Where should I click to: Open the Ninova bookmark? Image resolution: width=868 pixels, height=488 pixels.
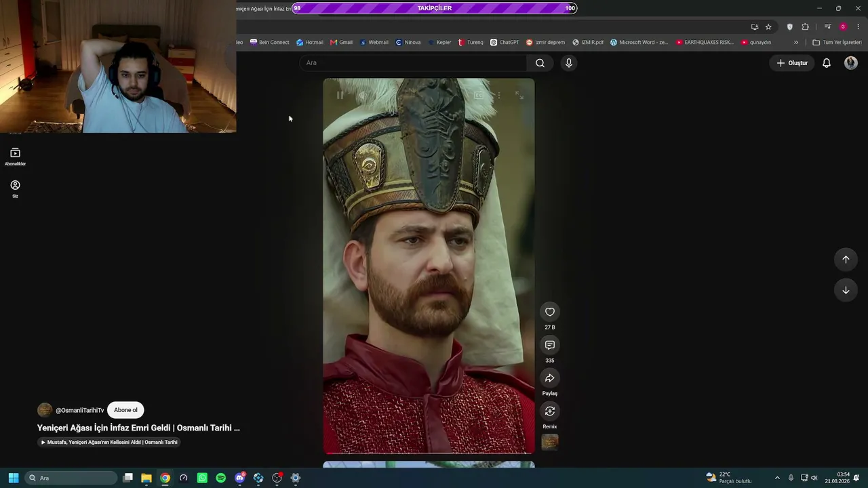pyautogui.click(x=408, y=42)
